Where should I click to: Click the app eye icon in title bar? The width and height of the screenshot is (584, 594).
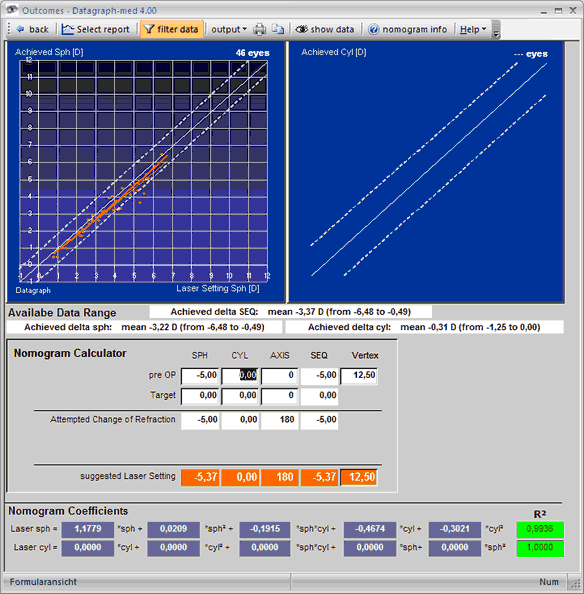tap(12, 9)
